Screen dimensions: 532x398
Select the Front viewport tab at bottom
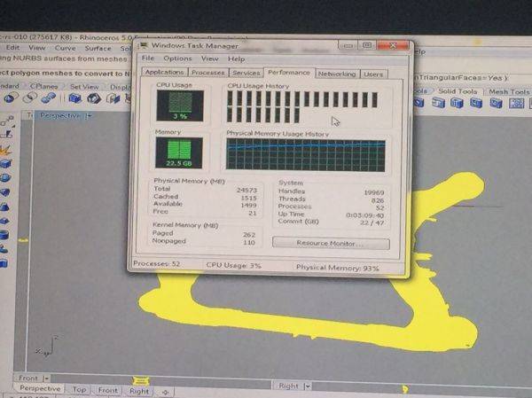point(107,390)
